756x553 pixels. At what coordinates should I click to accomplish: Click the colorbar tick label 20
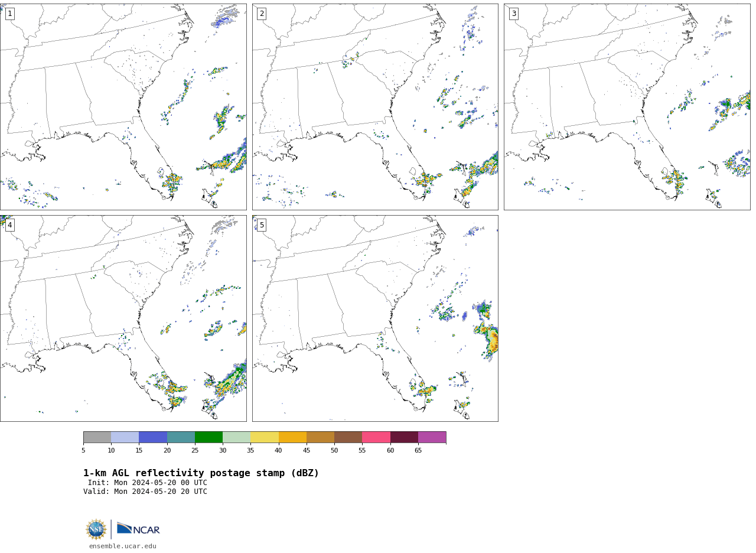[167, 451]
